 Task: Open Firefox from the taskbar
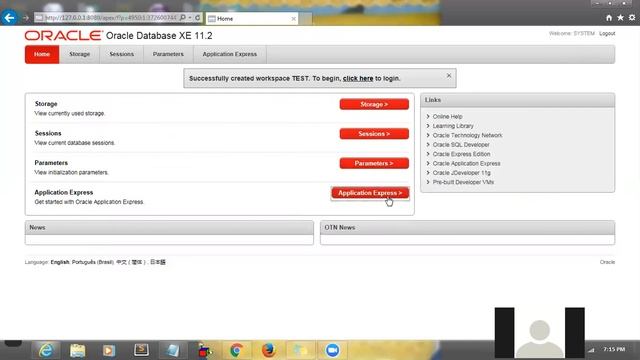268,350
